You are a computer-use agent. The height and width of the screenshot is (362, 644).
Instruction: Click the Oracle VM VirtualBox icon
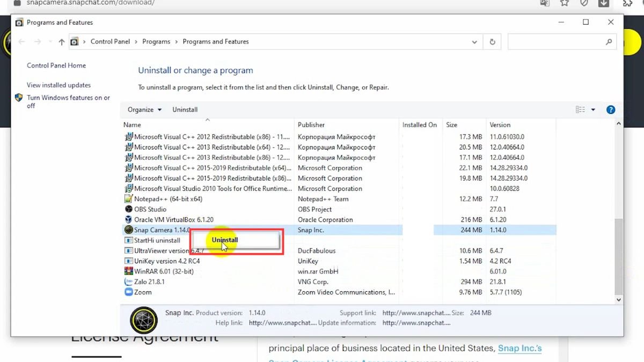(x=129, y=220)
